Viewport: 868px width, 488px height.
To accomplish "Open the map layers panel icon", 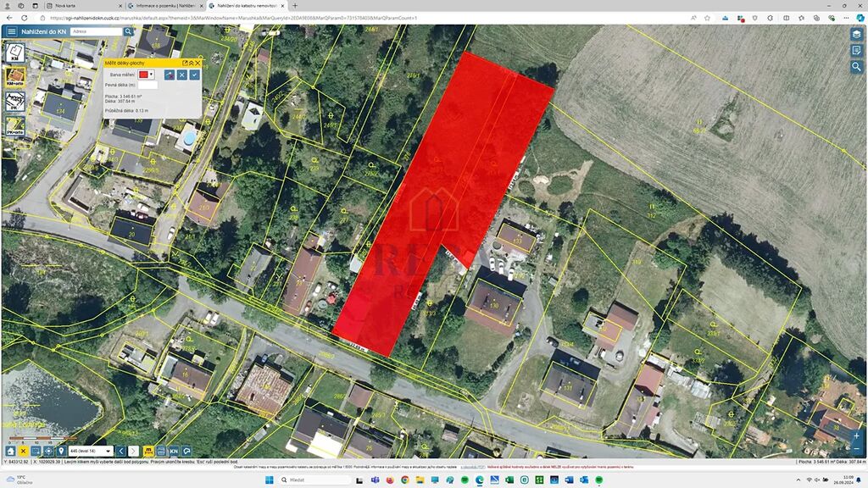I will click(x=856, y=35).
